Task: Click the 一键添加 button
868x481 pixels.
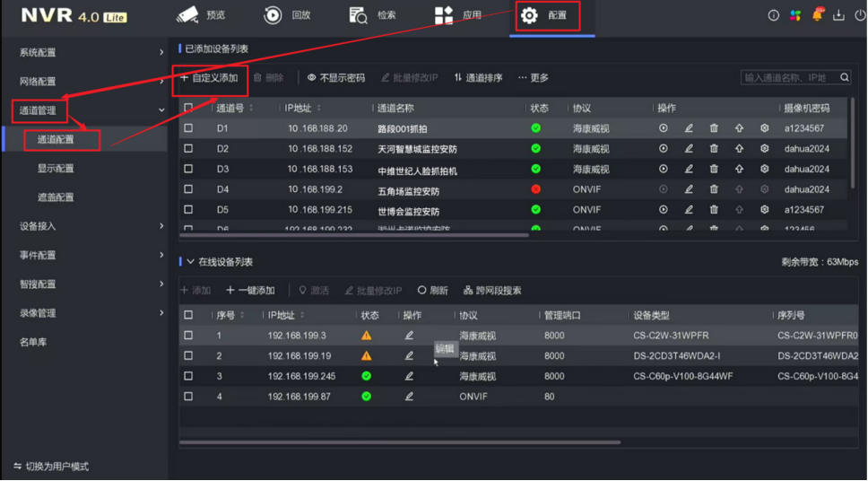Action: point(250,291)
